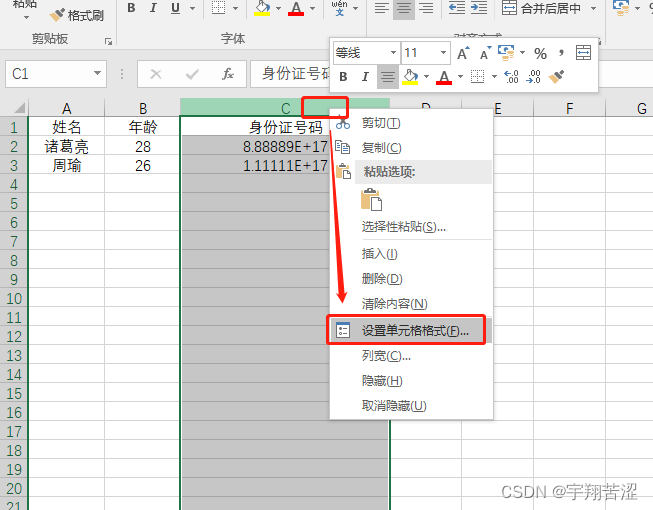653x510 pixels.
Task: Click into the Name Box showing C1
Action: 49,74
